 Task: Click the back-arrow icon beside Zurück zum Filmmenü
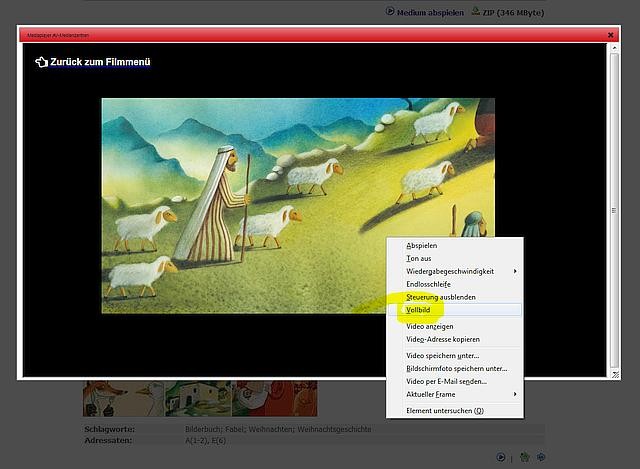[41, 62]
